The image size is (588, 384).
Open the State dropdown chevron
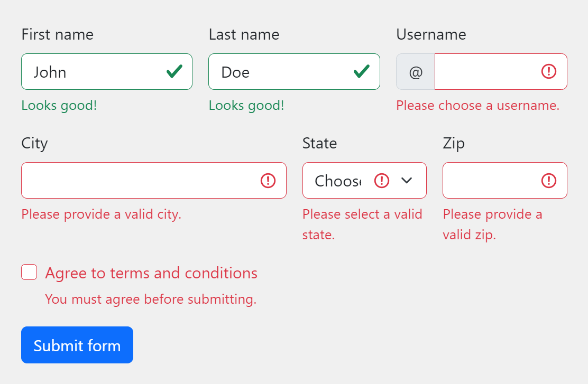tap(407, 181)
